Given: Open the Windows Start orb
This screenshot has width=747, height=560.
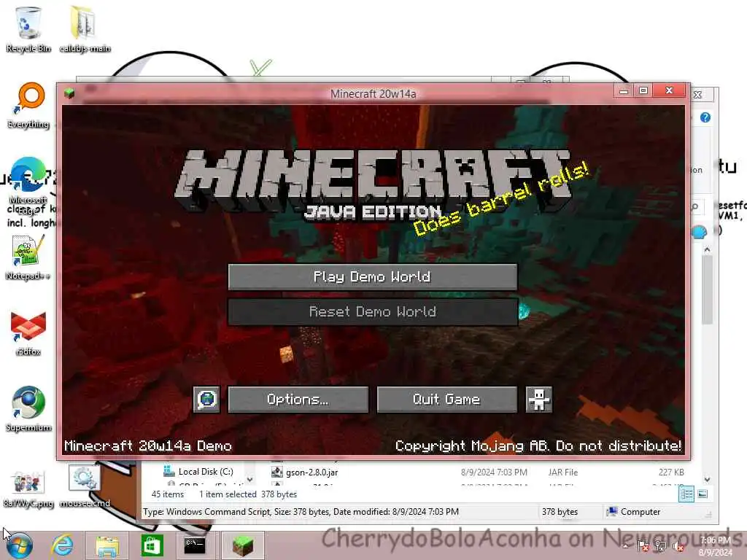Looking at the screenshot, I should 20,545.
